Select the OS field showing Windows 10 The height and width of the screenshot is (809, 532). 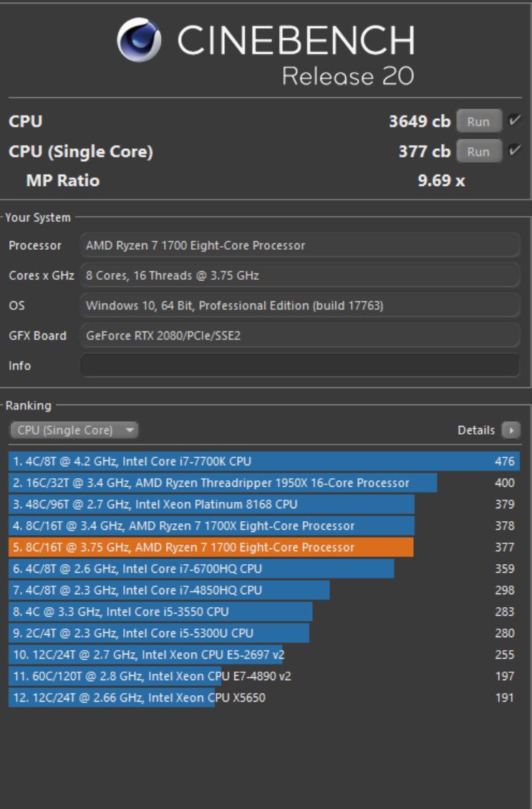[301, 305]
